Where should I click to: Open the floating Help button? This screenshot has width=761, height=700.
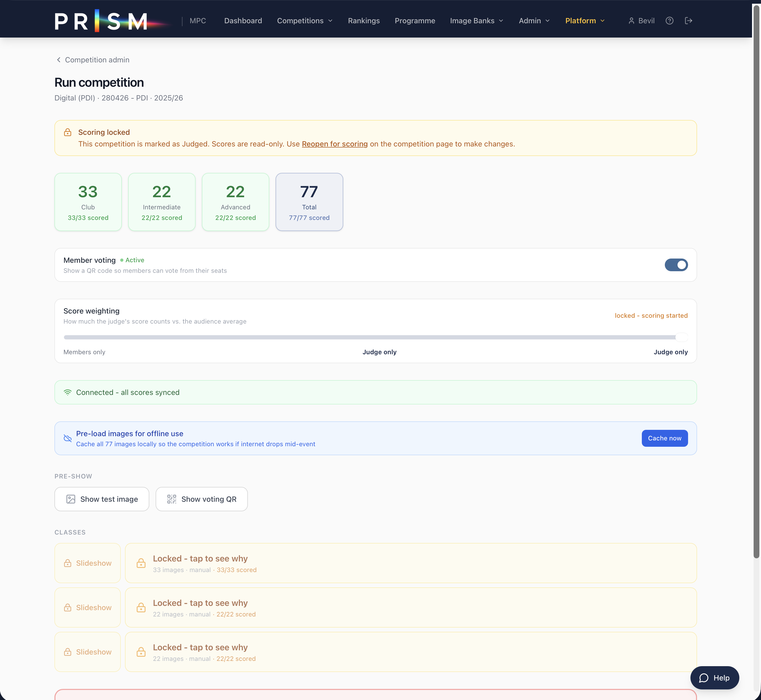point(714,678)
